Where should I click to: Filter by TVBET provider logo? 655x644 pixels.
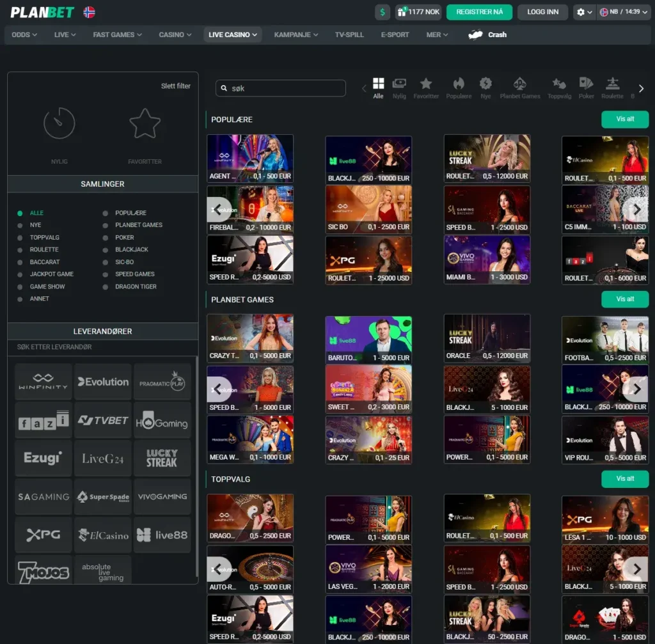[x=103, y=420]
